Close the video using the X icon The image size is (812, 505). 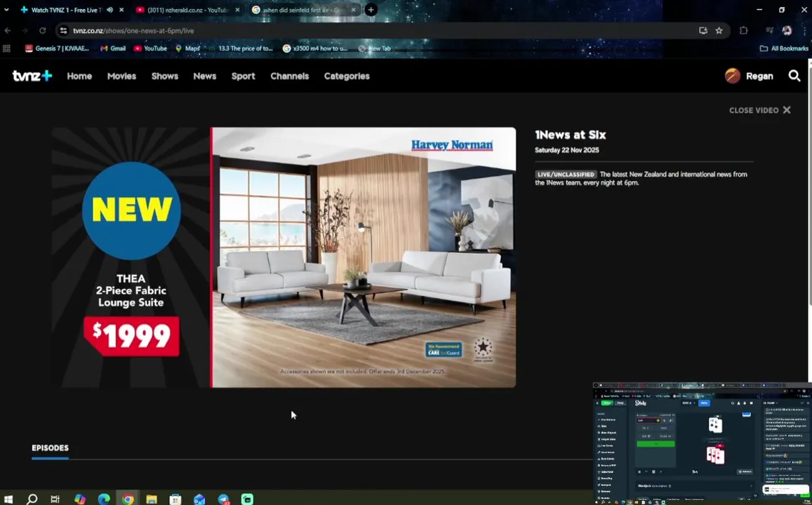pyautogui.click(x=787, y=110)
